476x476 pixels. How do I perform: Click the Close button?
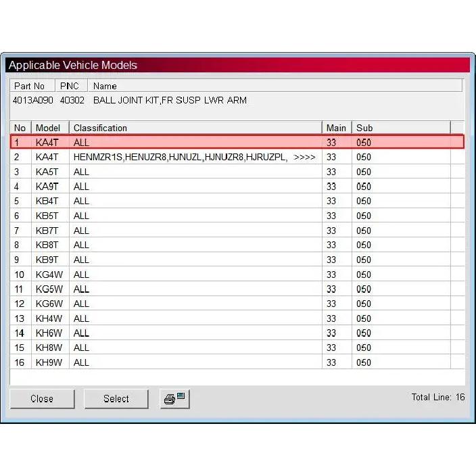coord(42,399)
